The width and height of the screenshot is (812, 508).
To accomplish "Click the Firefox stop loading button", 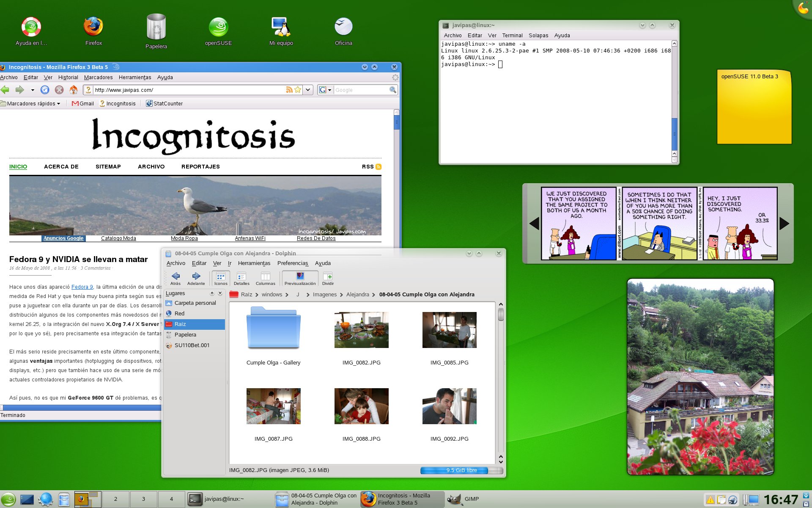I will click(59, 90).
